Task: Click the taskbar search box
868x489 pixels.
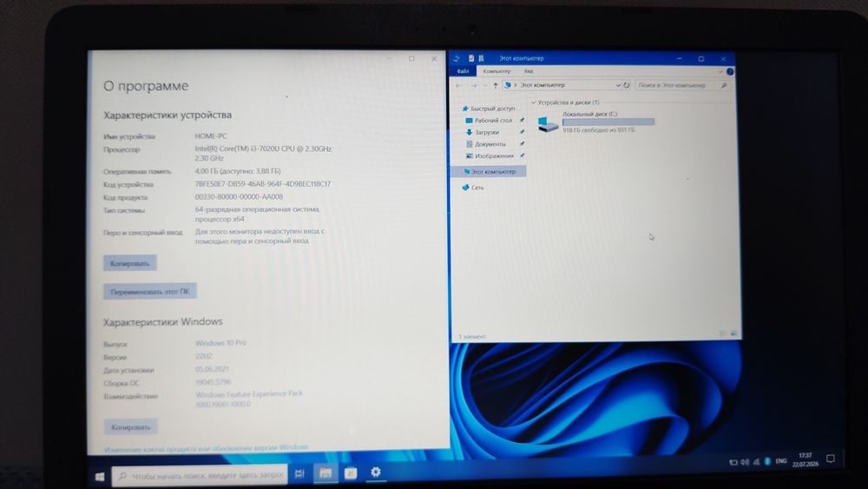Action: tap(200, 475)
